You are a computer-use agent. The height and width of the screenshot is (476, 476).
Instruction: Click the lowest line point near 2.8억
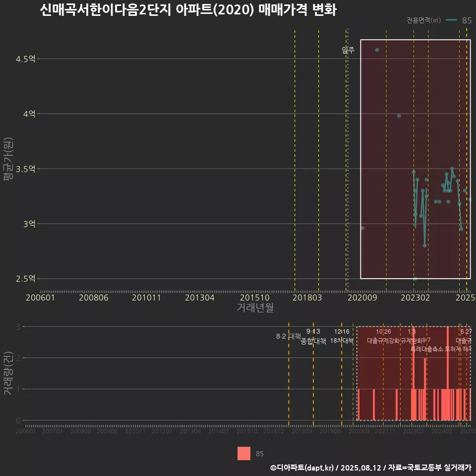(425, 245)
